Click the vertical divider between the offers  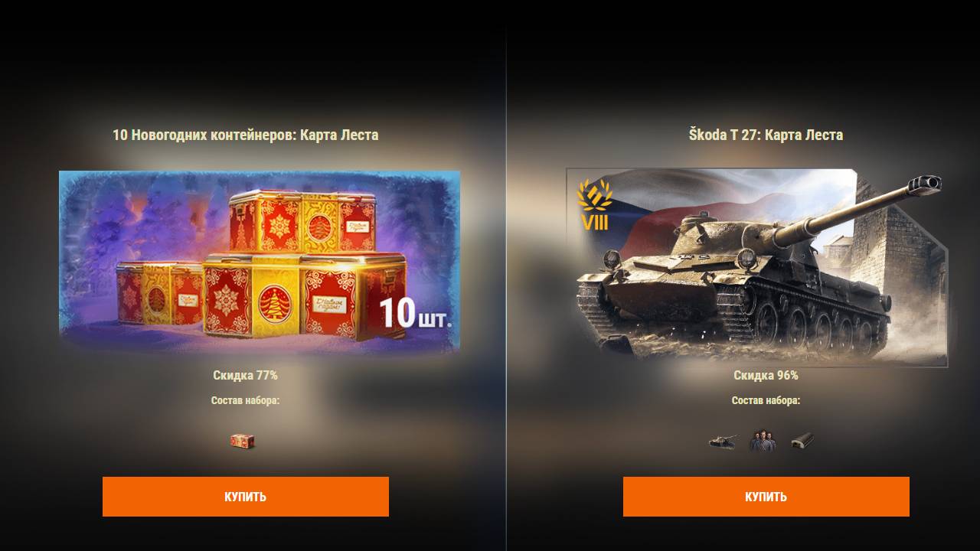[505, 275]
